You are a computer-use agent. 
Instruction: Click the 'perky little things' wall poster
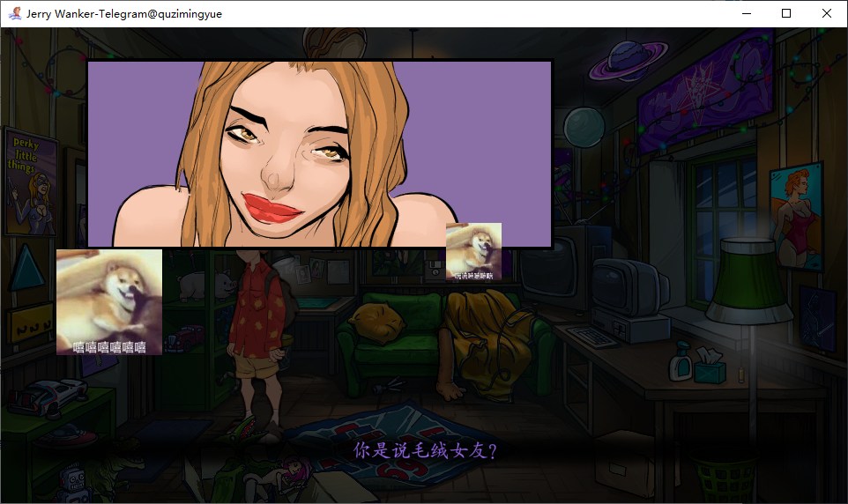(x=31, y=181)
